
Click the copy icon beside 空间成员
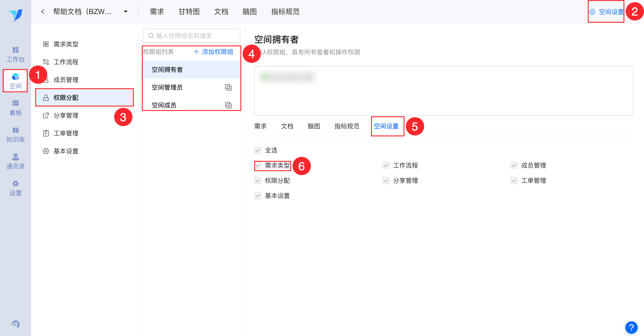tap(228, 105)
